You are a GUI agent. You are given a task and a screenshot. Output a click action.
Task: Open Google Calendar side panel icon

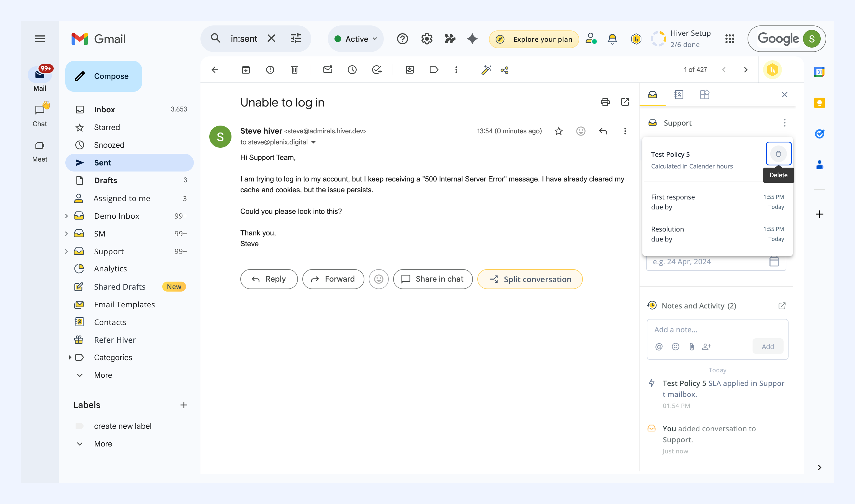[x=819, y=72]
